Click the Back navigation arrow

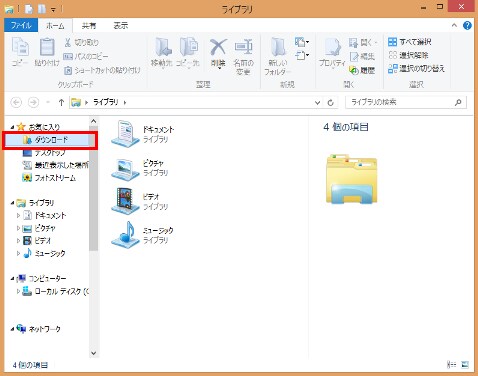[16, 102]
